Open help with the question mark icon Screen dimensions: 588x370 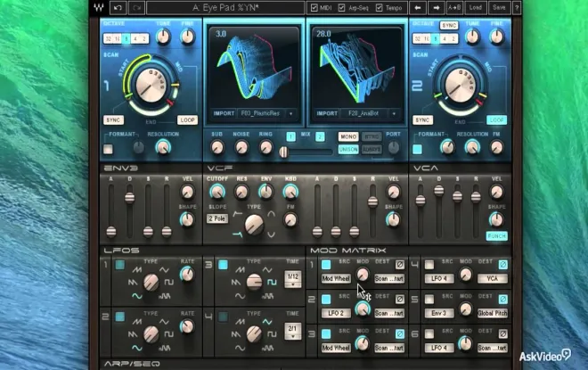pos(517,7)
